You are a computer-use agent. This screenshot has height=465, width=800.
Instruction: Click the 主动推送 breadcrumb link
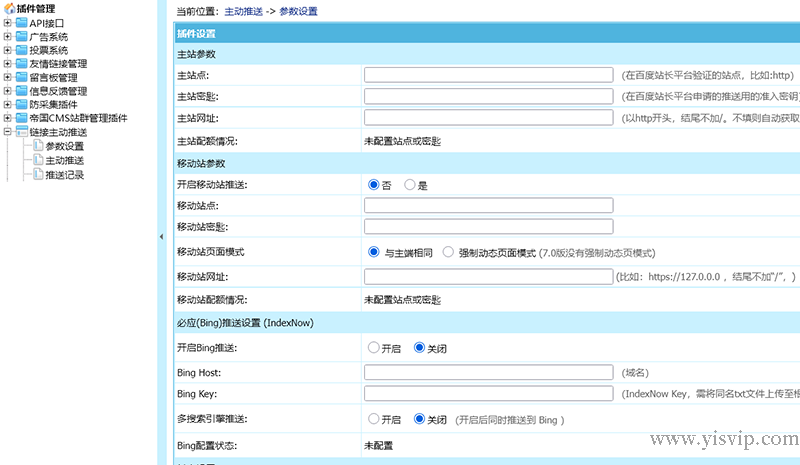244,11
